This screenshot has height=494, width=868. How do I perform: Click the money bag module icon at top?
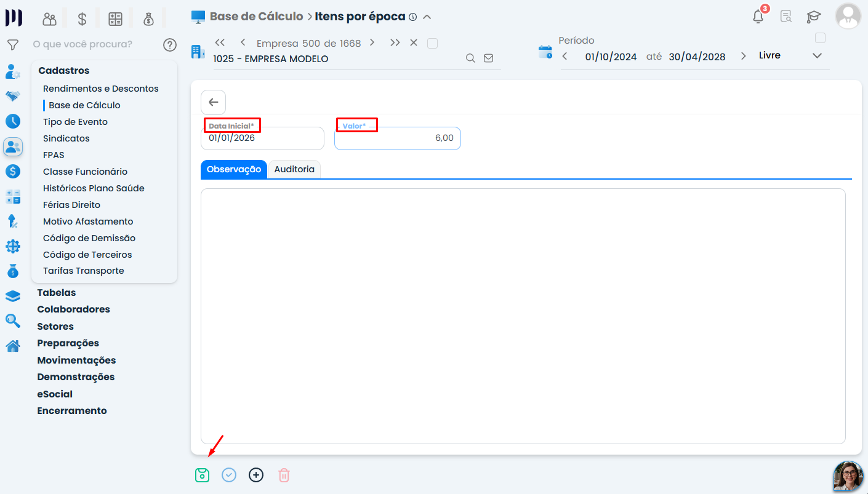[x=148, y=19]
